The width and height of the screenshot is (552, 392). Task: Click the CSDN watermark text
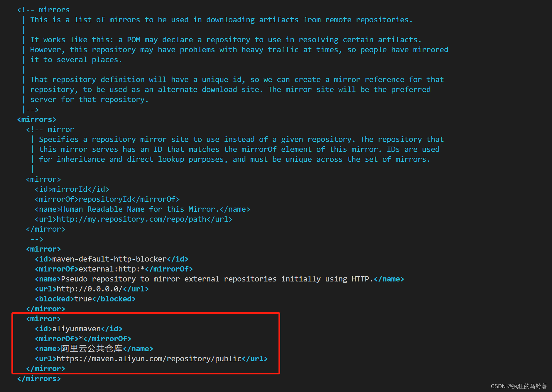pyautogui.click(x=519, y=386)
